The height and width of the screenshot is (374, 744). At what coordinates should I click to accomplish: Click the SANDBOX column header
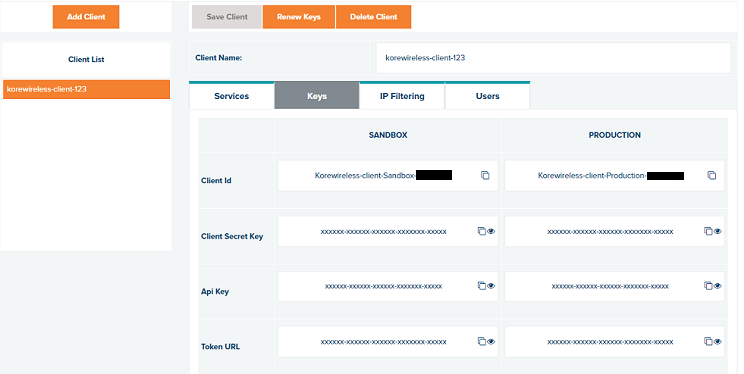tap(388, 135)
